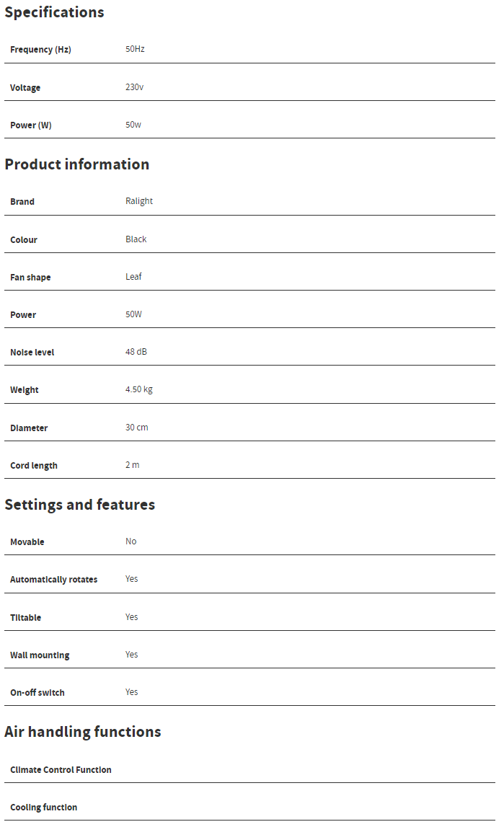
Task: Click the Leaf fan shape value
Action: tap(133, 277)
